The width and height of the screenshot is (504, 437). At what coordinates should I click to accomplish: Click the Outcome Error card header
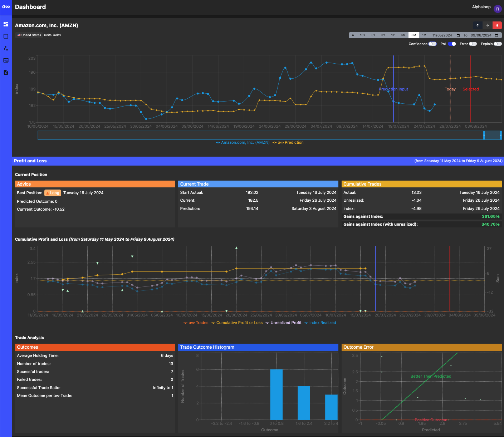[422, 347]
